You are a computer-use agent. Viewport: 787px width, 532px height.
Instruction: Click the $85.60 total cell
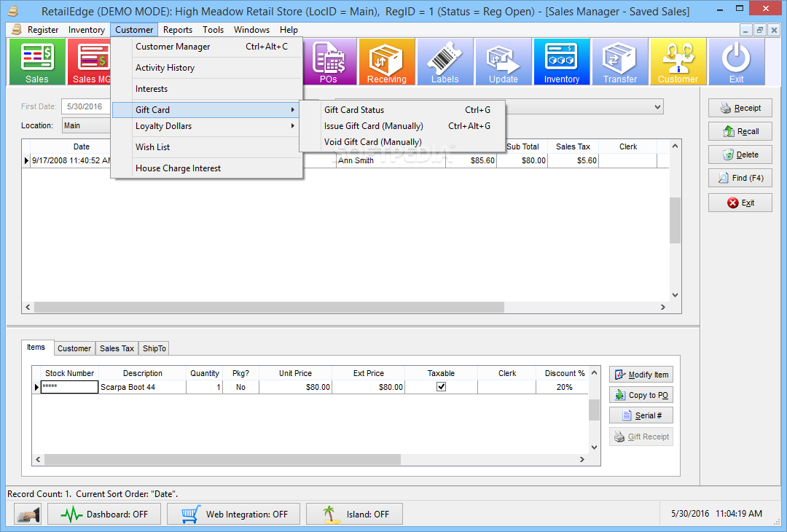[471, 160]
